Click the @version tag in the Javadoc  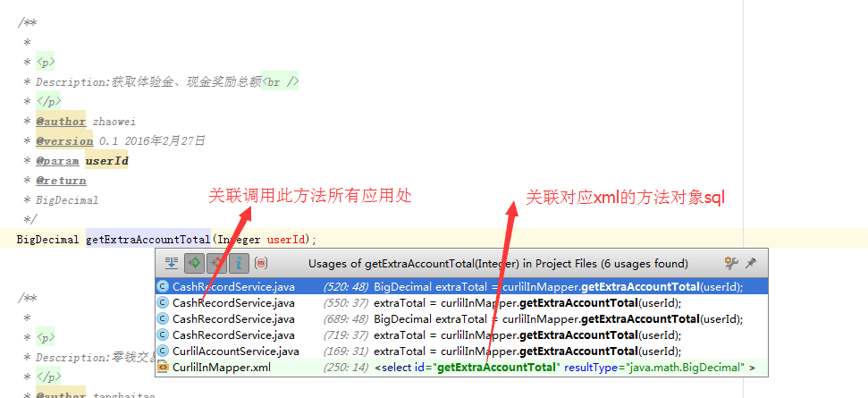pos(64,141)
